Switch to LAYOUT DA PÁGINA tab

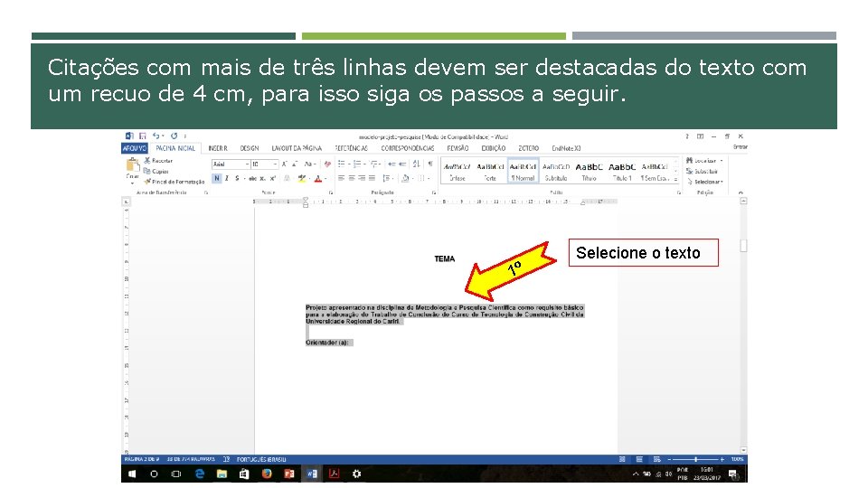click(297, 148)
